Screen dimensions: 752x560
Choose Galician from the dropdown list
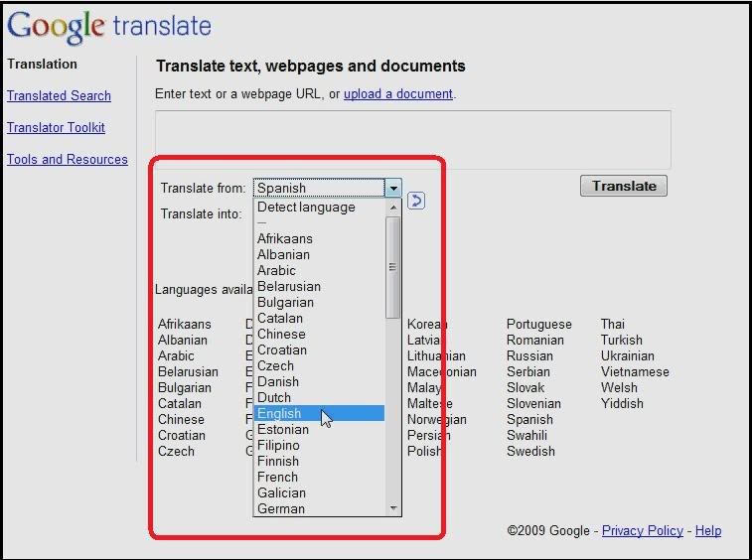coord(320,492)
